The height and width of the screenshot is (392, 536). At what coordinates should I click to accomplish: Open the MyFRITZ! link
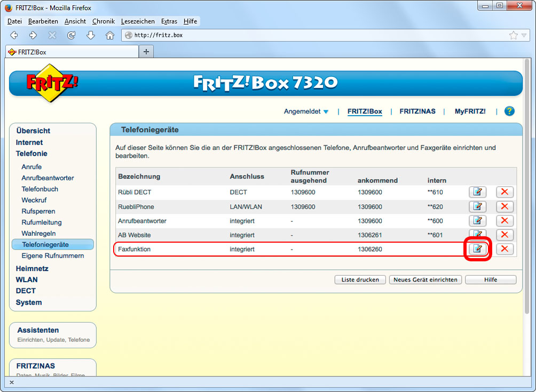click(470, 111)
